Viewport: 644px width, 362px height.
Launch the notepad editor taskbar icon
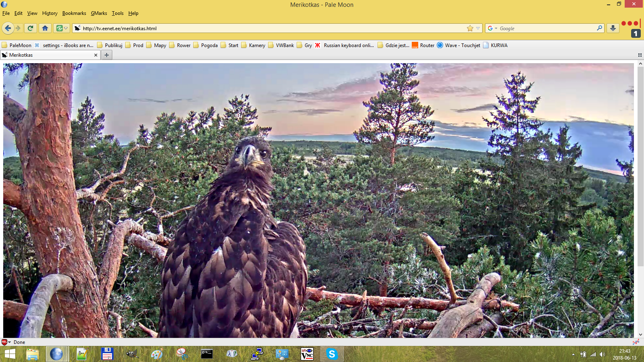click(x=82, y=354)
